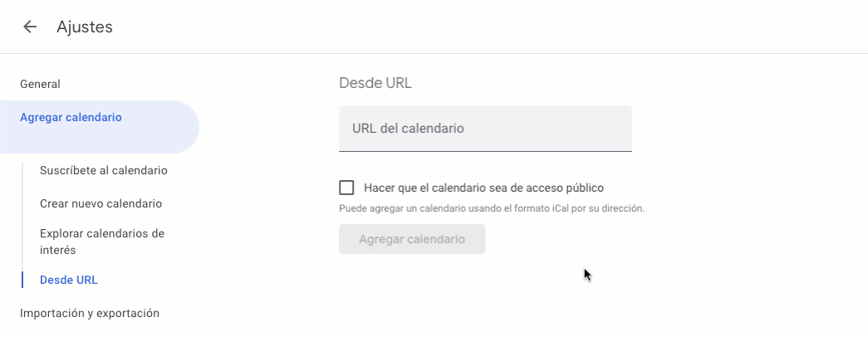
Task: Click the back arrow next to Ajustes
Action: (30, 27)
